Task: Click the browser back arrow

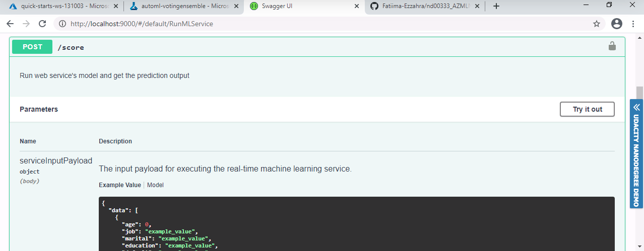Action: (x=10, y=24)
